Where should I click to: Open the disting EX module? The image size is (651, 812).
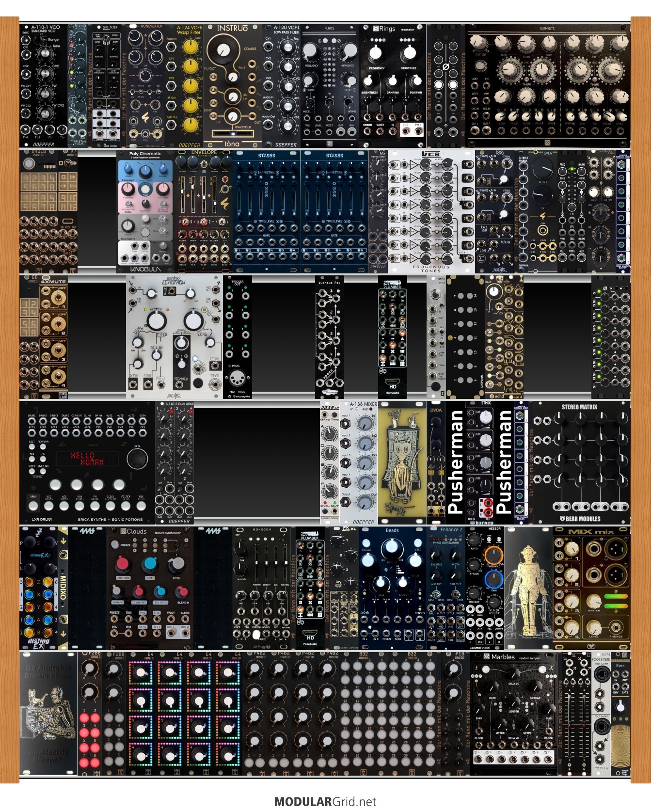click(39, 588)
